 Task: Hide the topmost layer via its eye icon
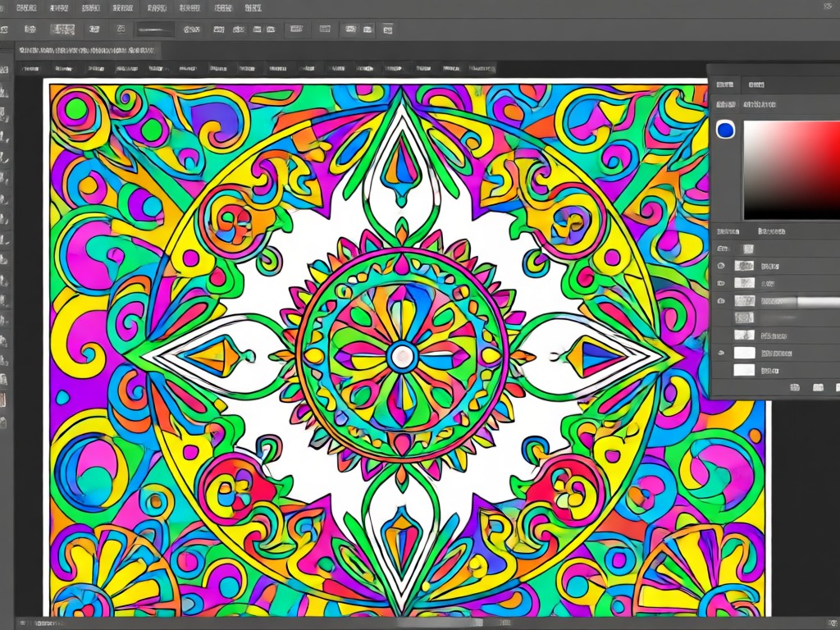[721, 266]
